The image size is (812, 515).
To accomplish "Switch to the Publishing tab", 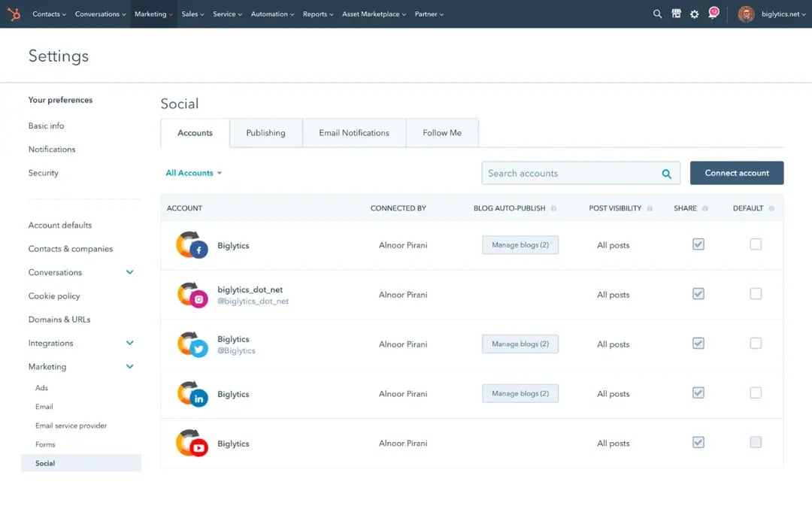I will tap(265, 133).
